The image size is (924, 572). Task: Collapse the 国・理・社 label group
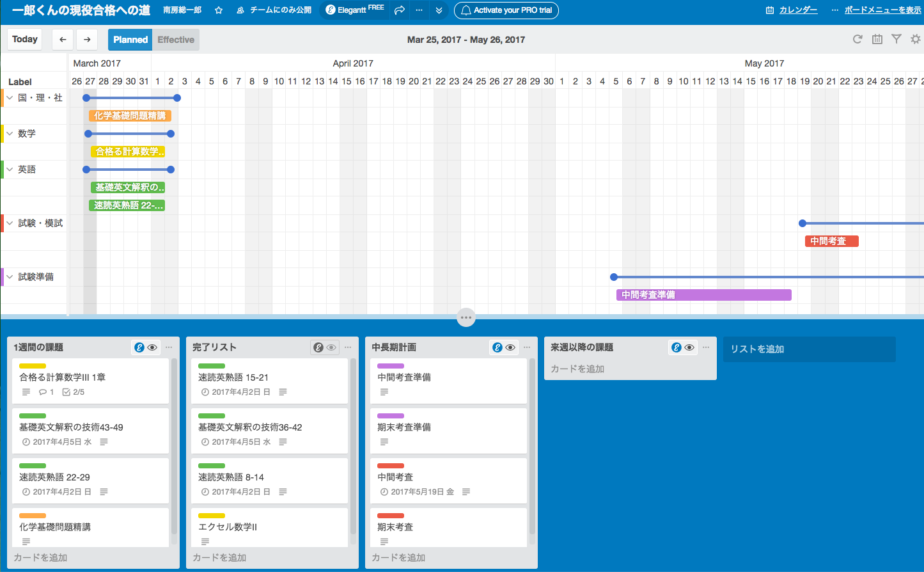(10, 98)
